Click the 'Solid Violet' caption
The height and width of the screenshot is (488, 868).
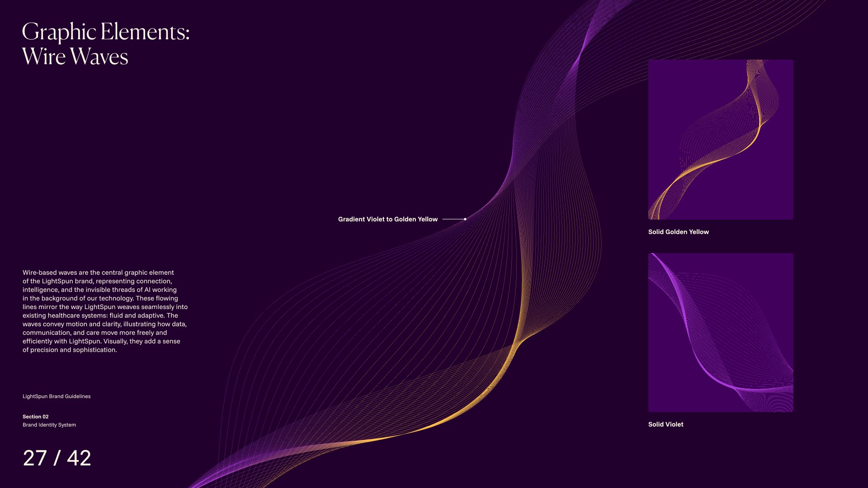665,424
